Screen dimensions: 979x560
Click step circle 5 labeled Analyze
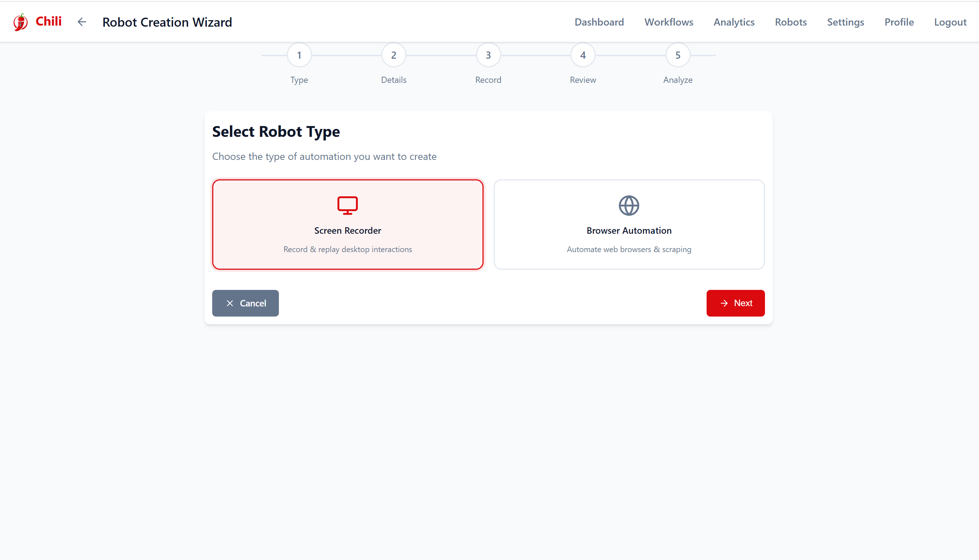click(678, 55)
